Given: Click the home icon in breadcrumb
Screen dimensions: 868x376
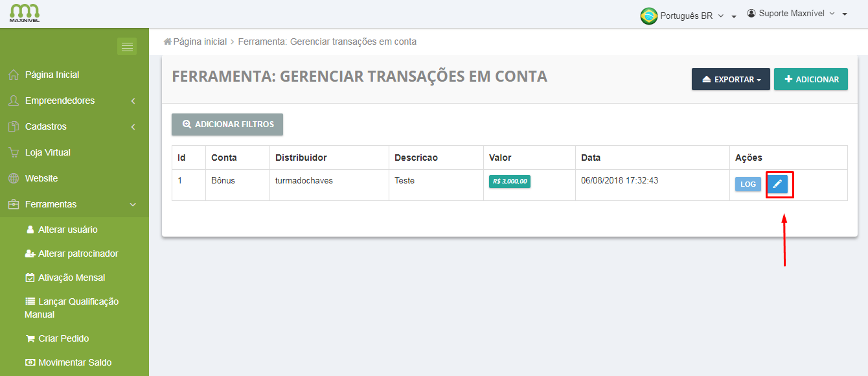Looking at the screenshot, I should (168, 41).
